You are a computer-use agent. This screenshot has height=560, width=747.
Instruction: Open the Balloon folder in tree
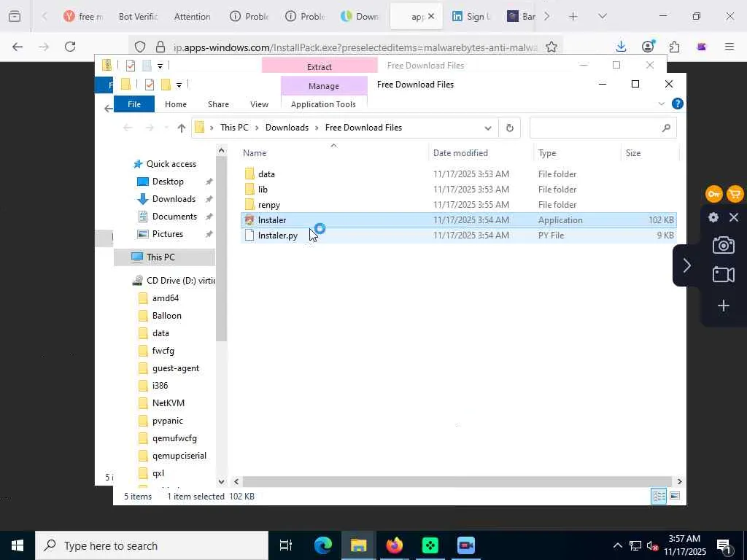[x=166, y=316]
